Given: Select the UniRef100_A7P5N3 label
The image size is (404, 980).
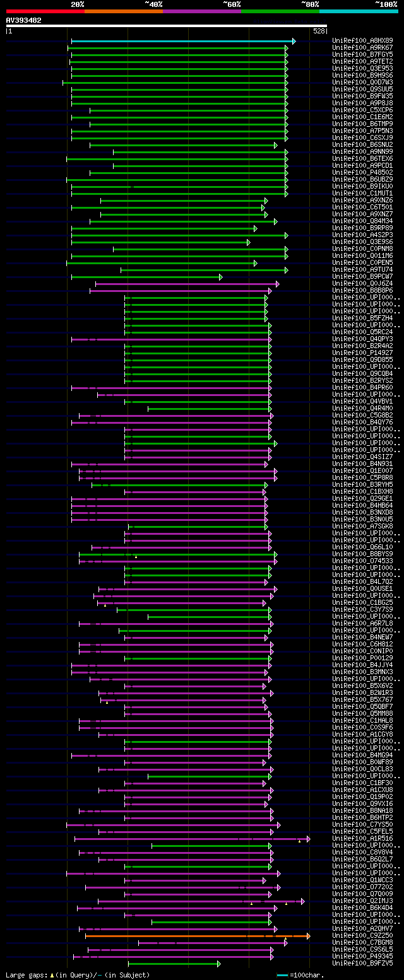Looking at the screenshot, I should click(362, 131).
